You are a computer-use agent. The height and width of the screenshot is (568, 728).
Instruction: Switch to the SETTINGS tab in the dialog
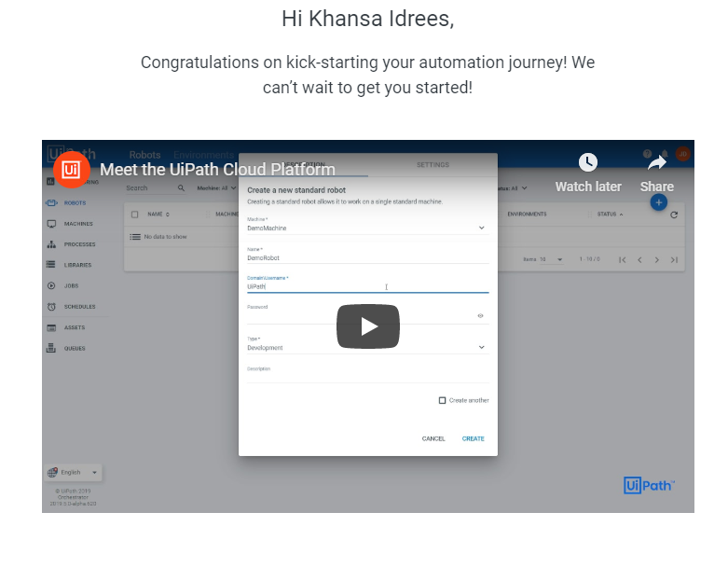(433, 165)
